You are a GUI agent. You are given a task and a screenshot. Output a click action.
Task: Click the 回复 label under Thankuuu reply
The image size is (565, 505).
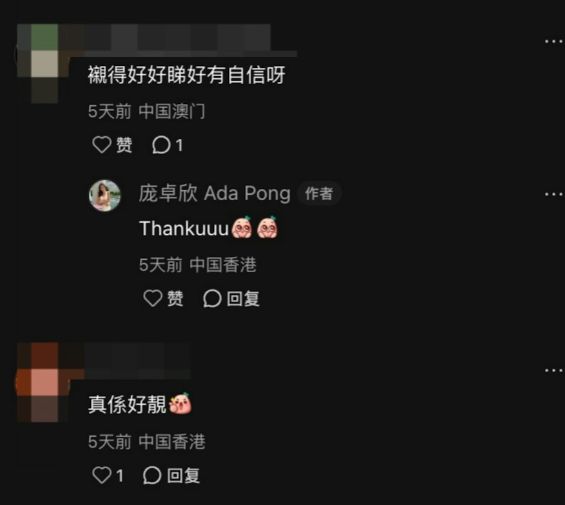pos(243,298)
